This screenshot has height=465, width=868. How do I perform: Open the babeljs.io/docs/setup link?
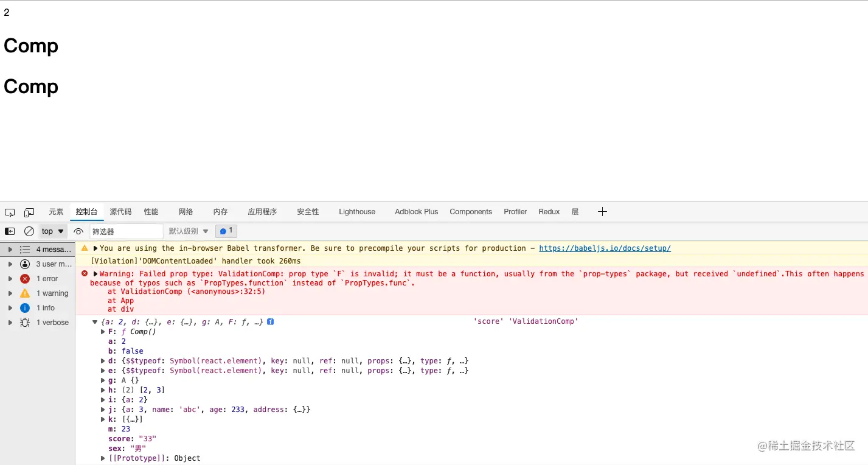coord(605,248)
